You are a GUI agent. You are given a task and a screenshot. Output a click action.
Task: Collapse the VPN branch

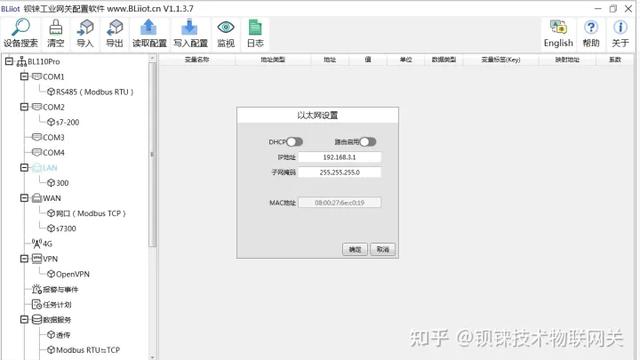24,259
